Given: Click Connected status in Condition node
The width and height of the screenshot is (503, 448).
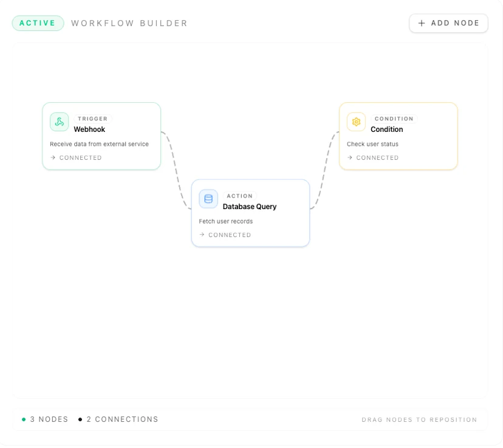Looking at the screenshot, I should pos(378,158).
